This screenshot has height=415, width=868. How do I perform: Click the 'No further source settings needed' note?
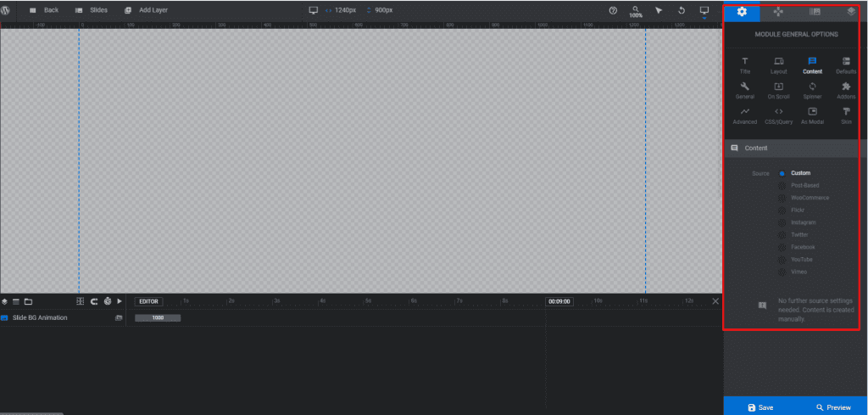pos(816,310)
